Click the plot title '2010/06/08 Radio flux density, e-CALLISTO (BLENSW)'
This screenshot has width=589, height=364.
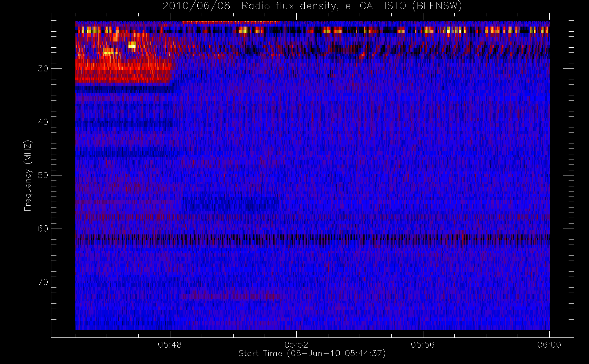312,6
